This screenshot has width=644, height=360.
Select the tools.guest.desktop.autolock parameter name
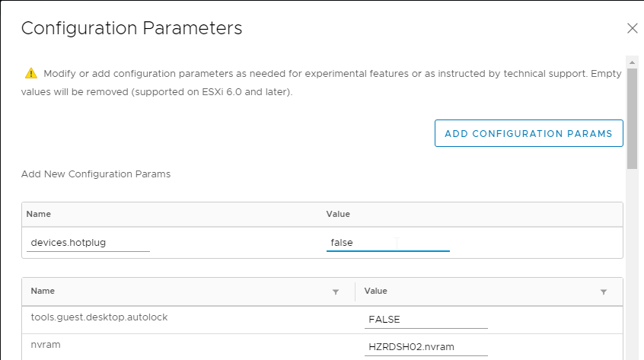point(99,317)
